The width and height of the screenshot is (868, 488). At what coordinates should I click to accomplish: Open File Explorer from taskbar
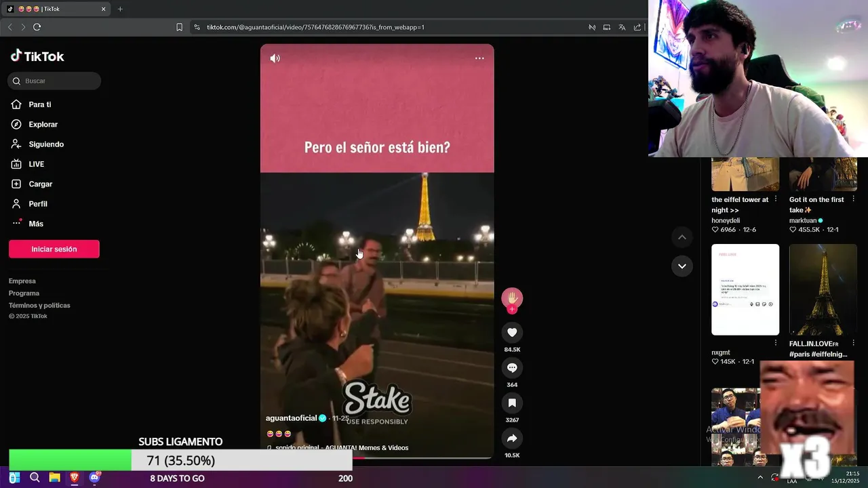point(55,478)
